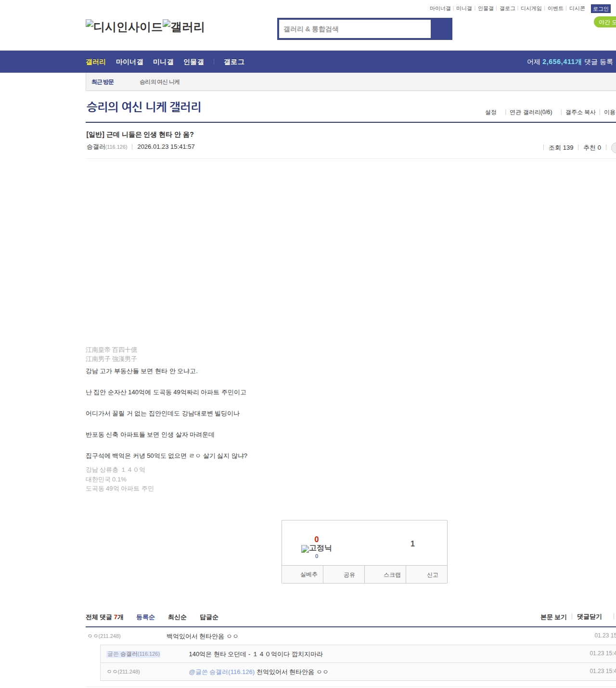The height and width of the screenshot is (688, 616).
Task: Click the line starting 난 집안 순자산 140억에
Action: coord(166,392)
